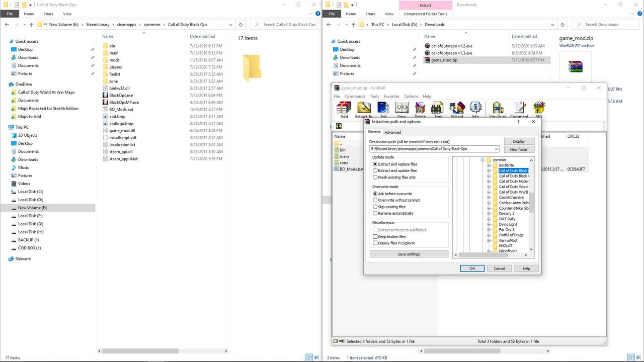Screen dimensions: 644x362
Task: Select Fresh existing files only
Action: click(x=375, y=177)
